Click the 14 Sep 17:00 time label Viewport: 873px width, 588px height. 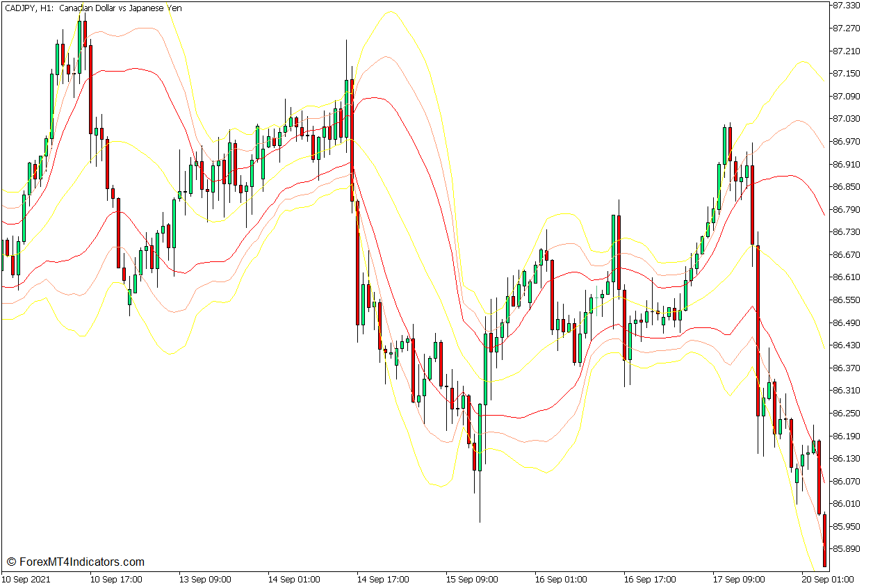click(383, 579)
